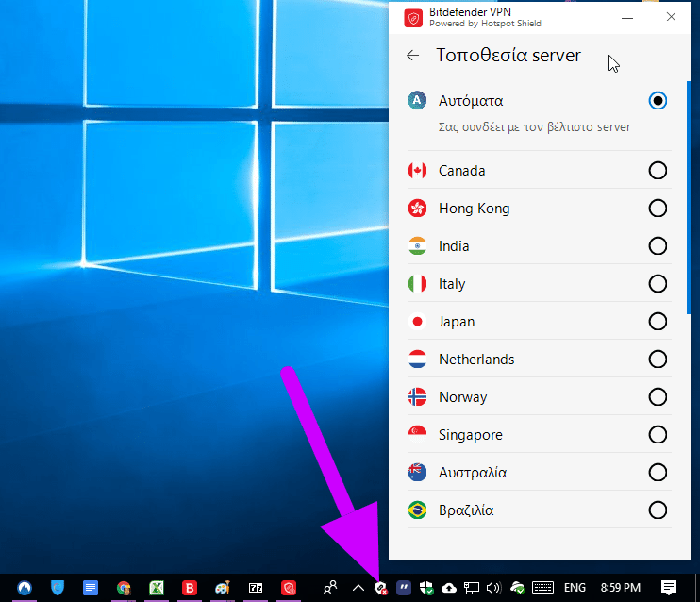The width and height of the screenshot is (700, 602).
Task: Select Singapore radio button
Action: pos(658,435)
